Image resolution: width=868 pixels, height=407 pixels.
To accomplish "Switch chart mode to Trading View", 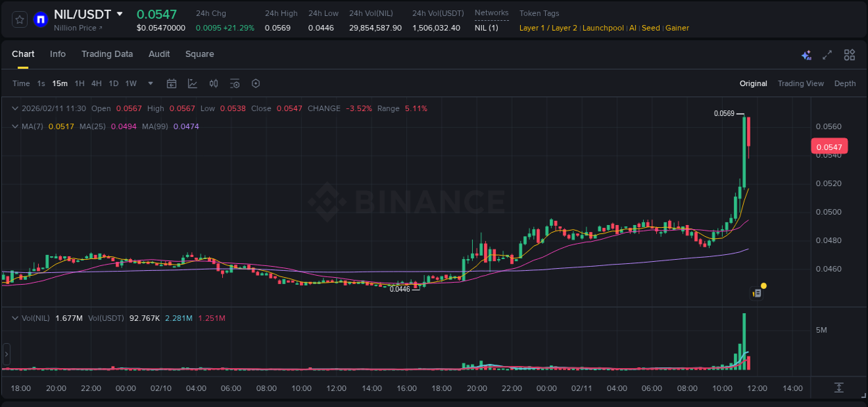I will coord(801,83).
